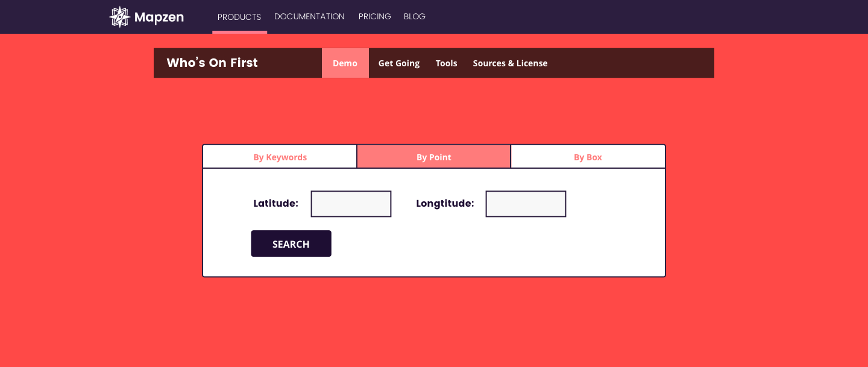Switch to the Get Going tab
This screenshot has width=868, height=367.
[399, 63]
